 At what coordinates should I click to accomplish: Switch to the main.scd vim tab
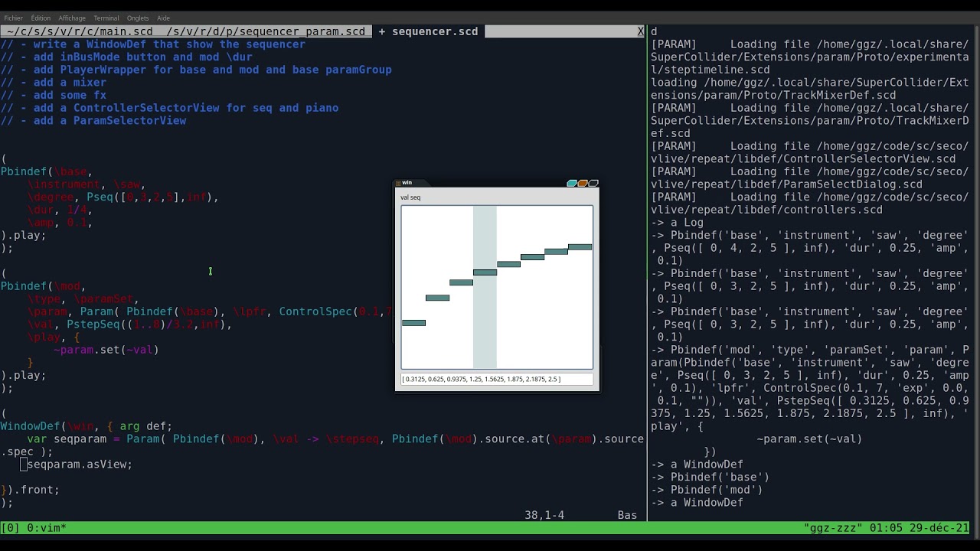coord(79,31)
